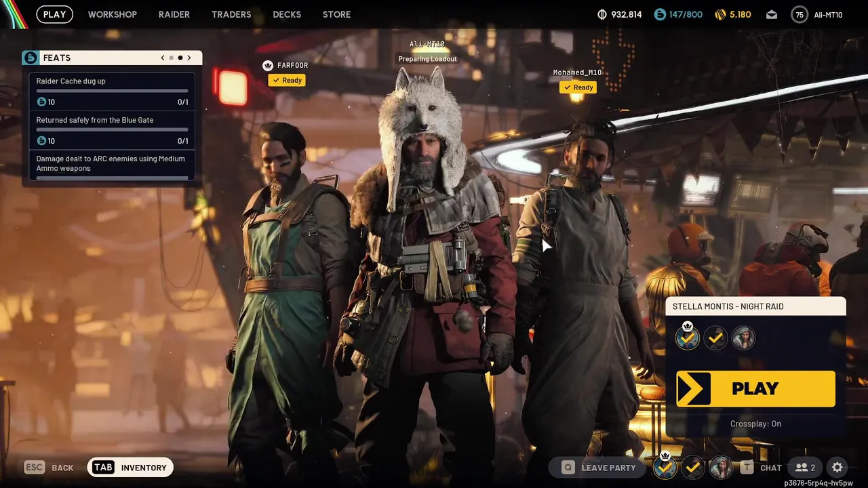Click the 932.814 coin balance
Viewport: 868px width, 488px height.
tap(627, 14)
